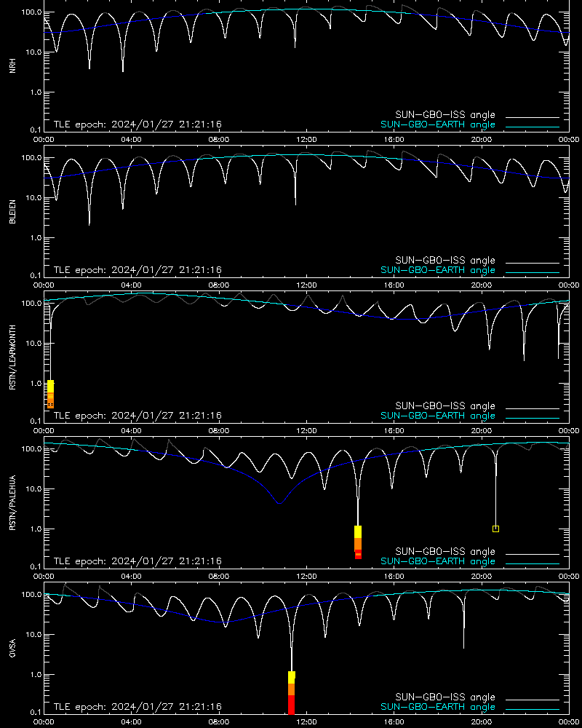Click the 20:00 tick label under LEARMONTH panel
582x728 pixels.
(x=482, y=430)
